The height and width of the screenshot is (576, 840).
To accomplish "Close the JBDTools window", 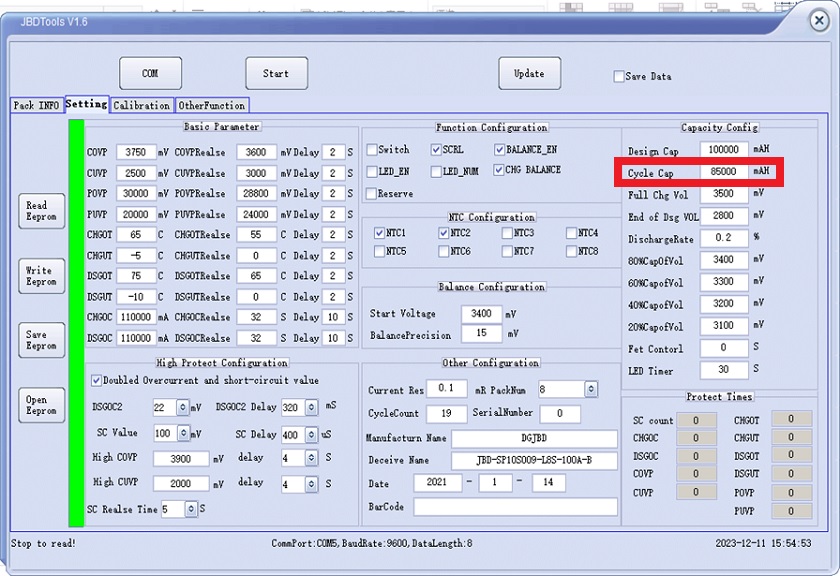I will (819, 21).
